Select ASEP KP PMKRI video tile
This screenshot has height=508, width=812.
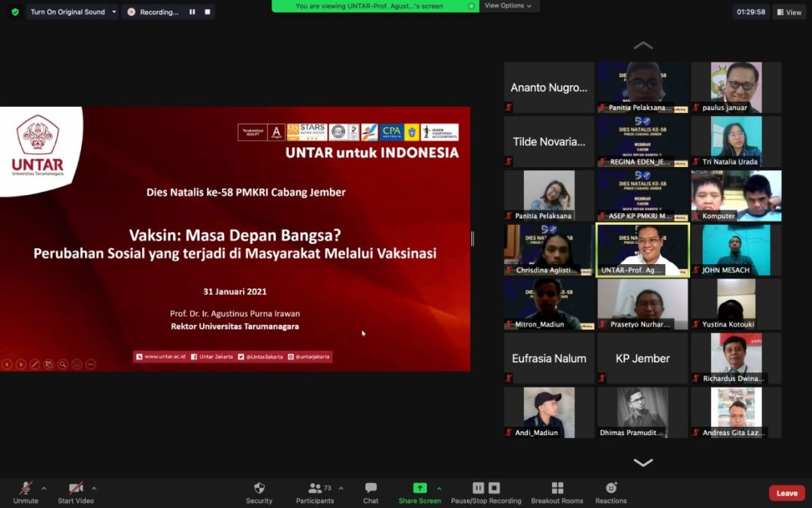point(643,196)
